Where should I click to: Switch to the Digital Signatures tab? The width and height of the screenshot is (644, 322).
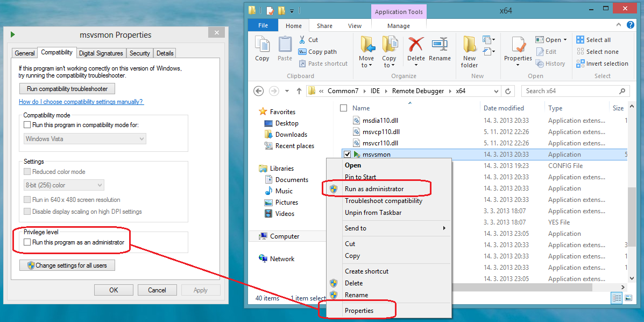tap(101, 53)
